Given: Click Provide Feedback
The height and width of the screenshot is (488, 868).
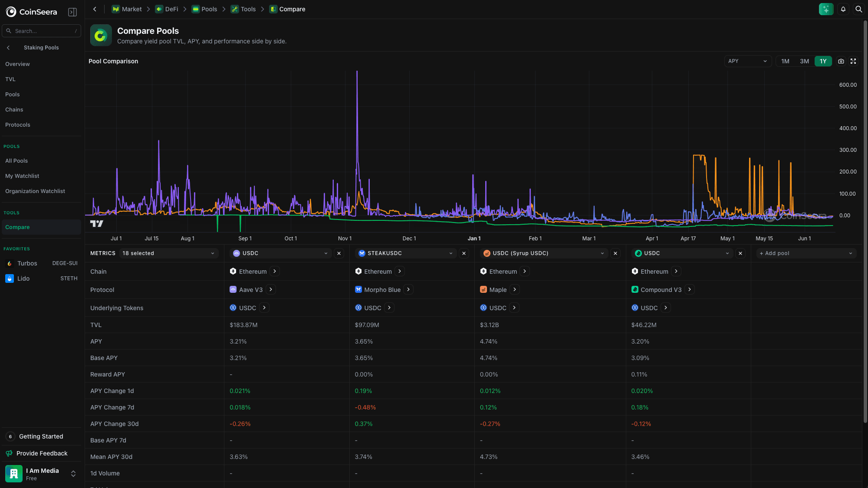Looking at the screenshot, I should coord(41,453).
